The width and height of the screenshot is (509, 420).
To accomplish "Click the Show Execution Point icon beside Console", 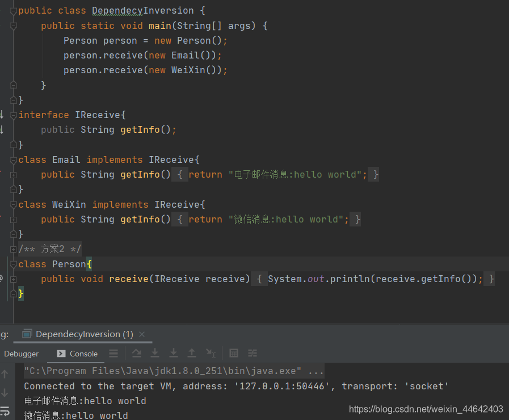I will 113,353.
